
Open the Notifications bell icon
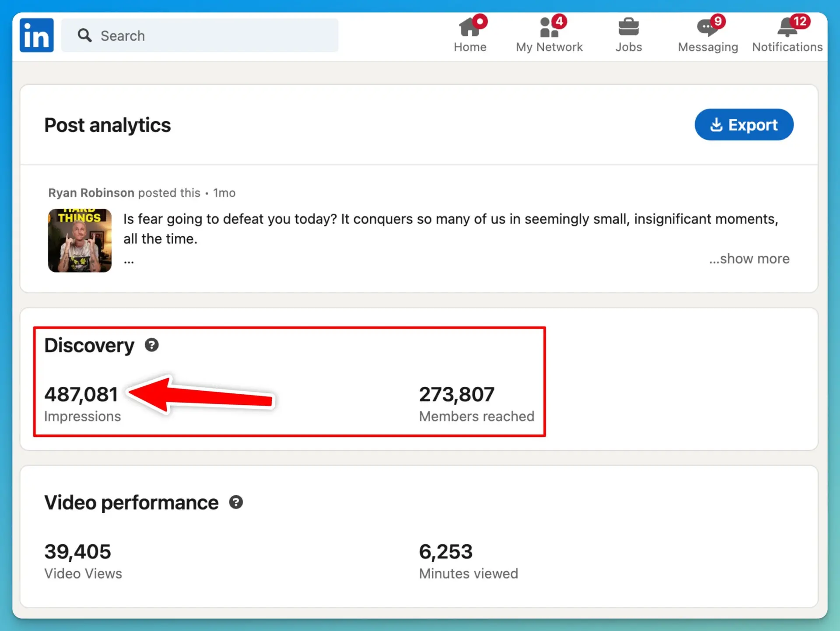pos(785,27)
